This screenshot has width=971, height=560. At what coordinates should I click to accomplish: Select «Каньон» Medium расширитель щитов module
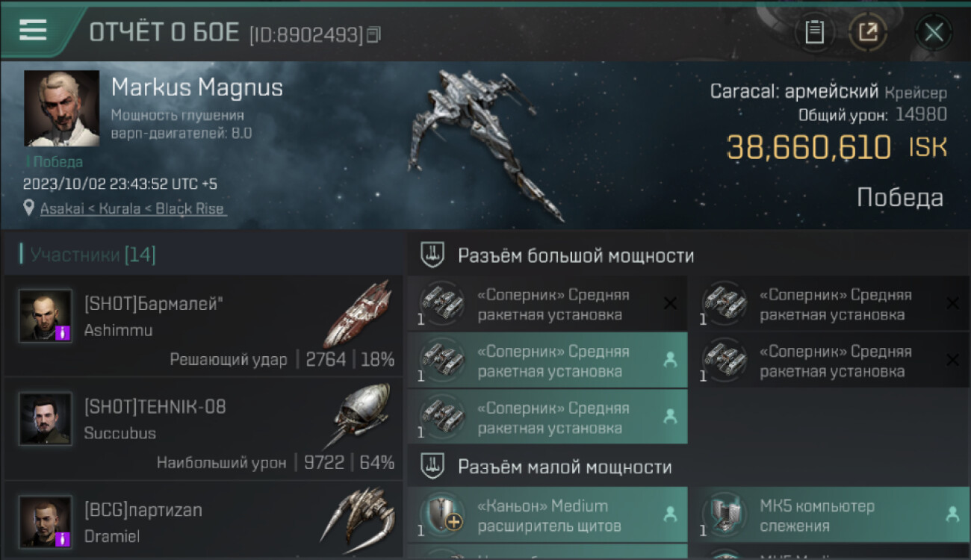tap(547, 515)
